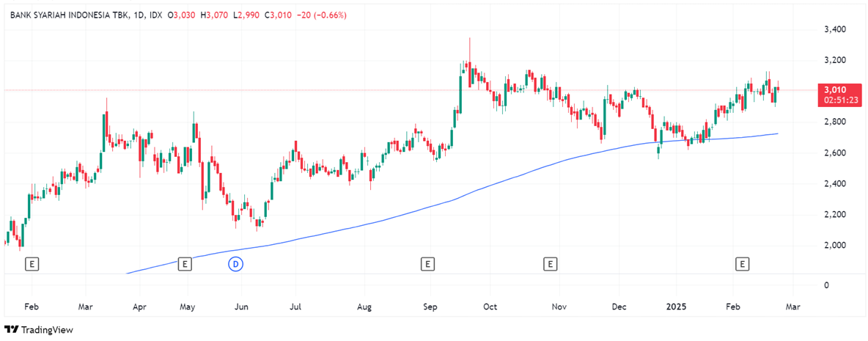Click the close value C3,010

(278, 15)
